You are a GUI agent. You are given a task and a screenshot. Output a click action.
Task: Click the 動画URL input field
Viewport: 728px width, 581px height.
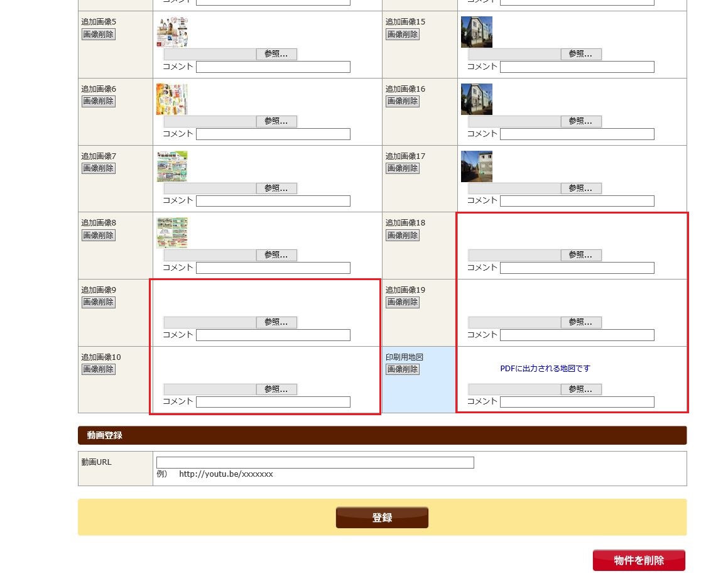coord(315,463)
